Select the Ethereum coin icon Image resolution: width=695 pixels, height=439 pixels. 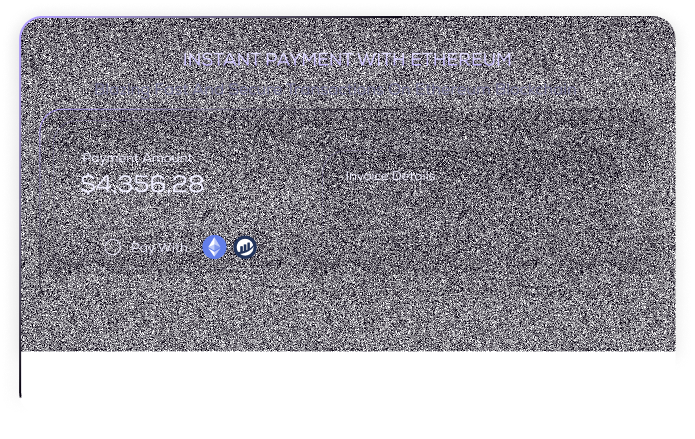[x=214, y=247]
